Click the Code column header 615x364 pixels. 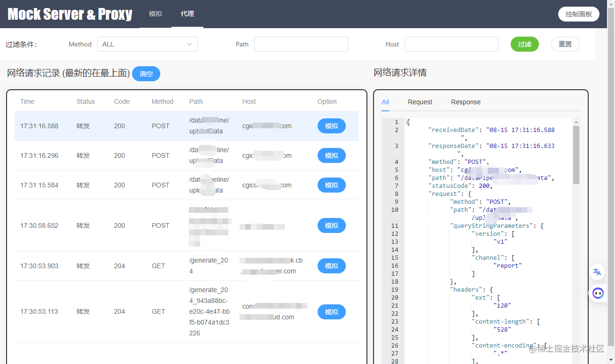[122, 101]
